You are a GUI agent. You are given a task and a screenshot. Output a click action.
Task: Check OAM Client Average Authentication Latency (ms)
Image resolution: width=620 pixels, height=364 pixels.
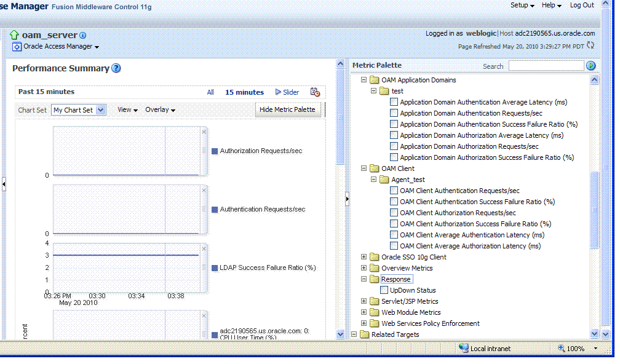[394, 235]
